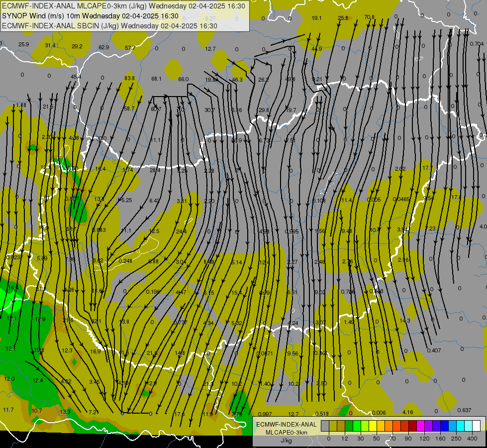
Task: Click the map value 0.108
Action: point(319,201)
